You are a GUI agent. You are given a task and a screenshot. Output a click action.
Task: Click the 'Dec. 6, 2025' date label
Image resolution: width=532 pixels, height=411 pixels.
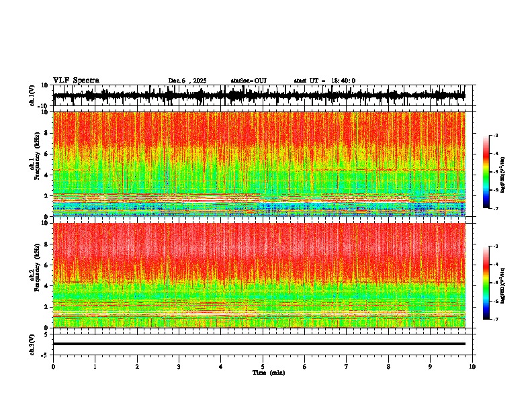(x=187, y=81)
